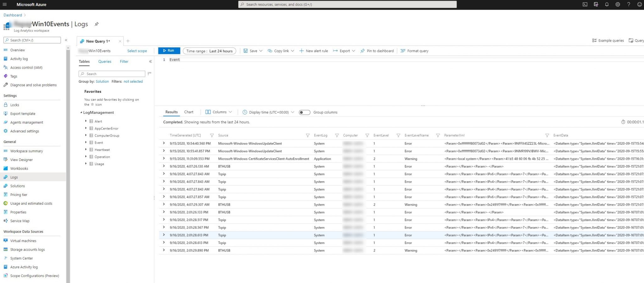Change filters via not selected link
The height and width of the screenshot is (283, 644).
pyautogui.click(x=133, y=81)
